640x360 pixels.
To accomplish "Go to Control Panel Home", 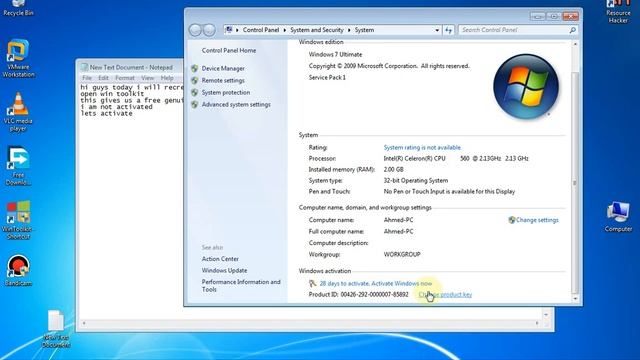I will coord(229,51).
